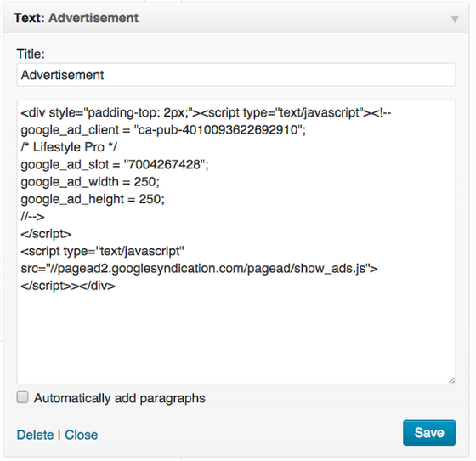Click the Title: label
Viewport: 476px width, 461px height.
point(31,54)
